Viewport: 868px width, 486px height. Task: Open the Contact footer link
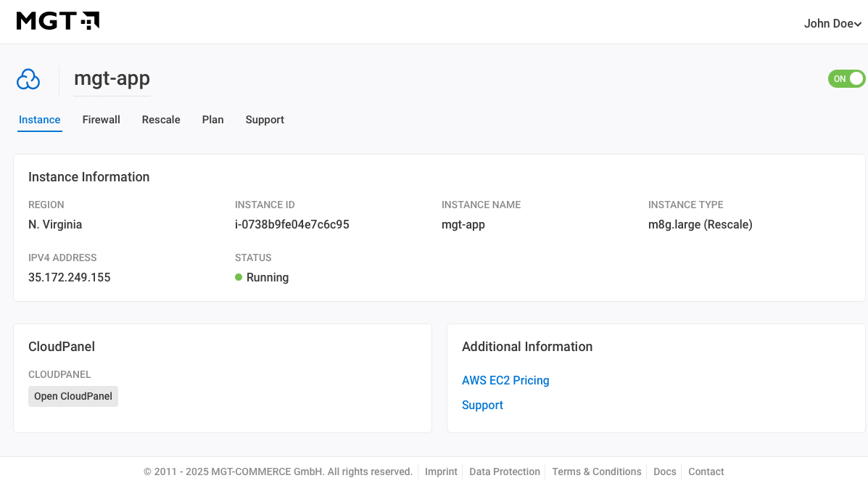pyautogui.click(x=706, y=471)
